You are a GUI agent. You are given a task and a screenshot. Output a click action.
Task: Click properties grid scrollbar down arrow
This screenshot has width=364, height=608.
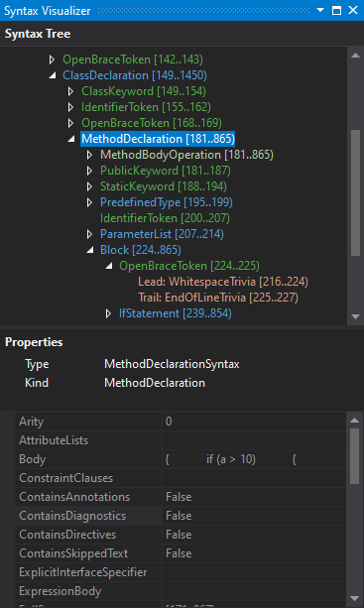(355, 598)
